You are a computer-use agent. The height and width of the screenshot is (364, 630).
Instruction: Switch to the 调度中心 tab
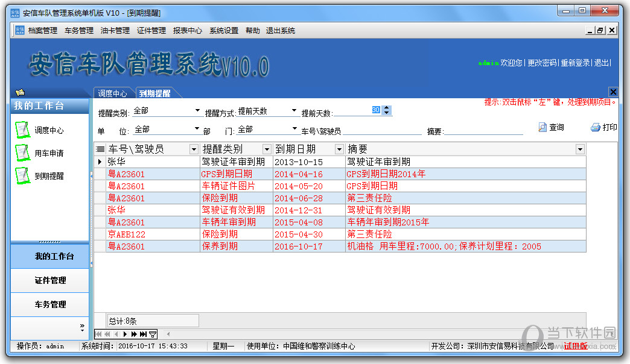(x=113, y=93)
